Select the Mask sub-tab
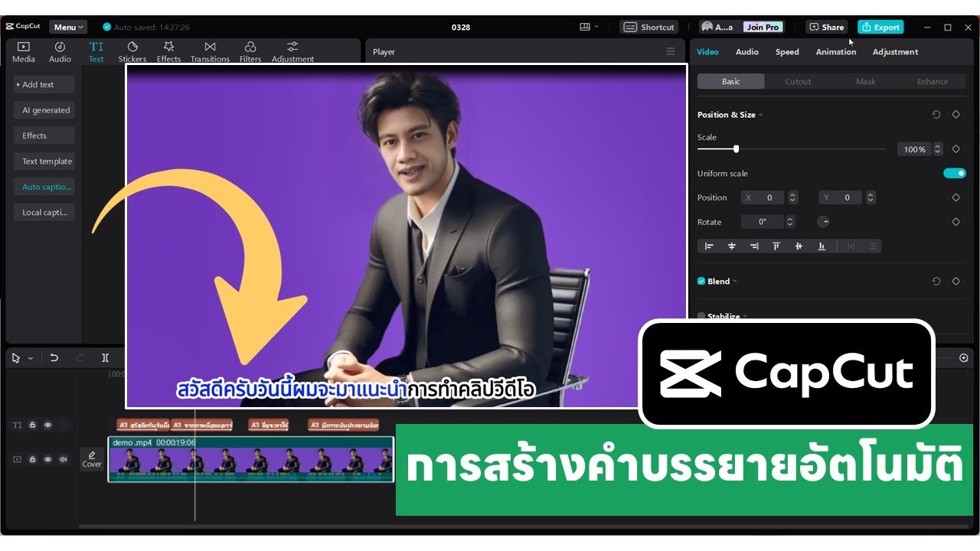 [865, 82]
